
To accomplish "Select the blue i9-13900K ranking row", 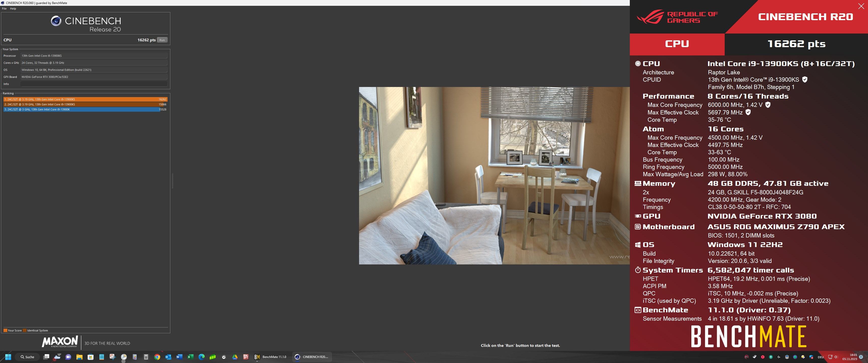I will click(x=85, y=109).
